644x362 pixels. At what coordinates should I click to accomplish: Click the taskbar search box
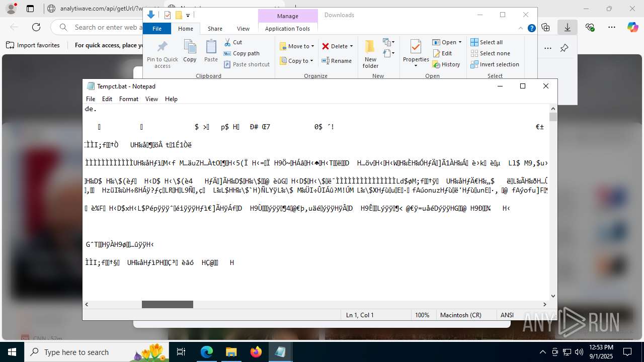pyautogui.click(x=97, y=352)
